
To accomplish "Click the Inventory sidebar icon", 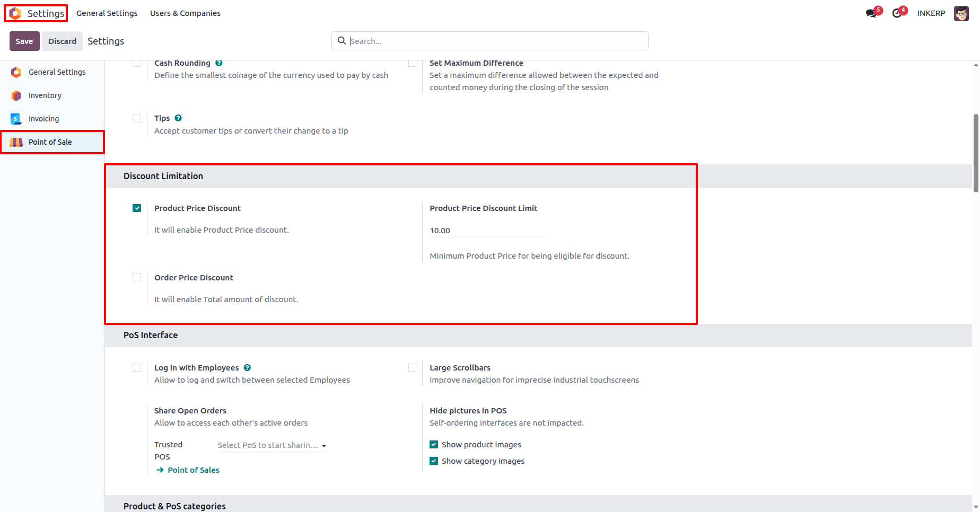I will pyautogui.click(x=16, y=95).
